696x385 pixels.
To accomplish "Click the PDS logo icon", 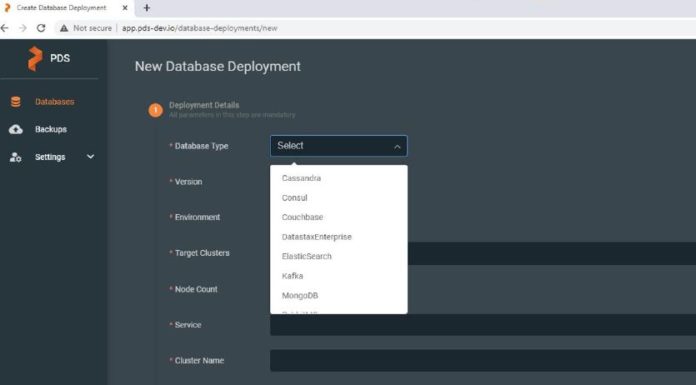I will coord(35,58).
